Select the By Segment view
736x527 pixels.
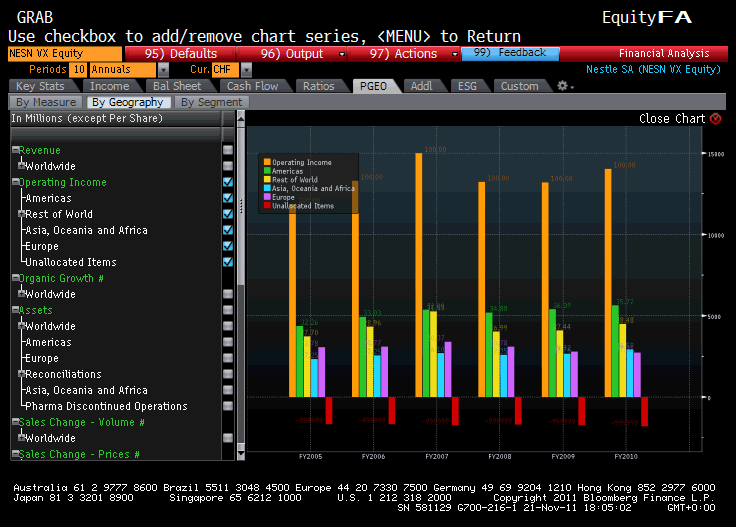tap(211, 102)
